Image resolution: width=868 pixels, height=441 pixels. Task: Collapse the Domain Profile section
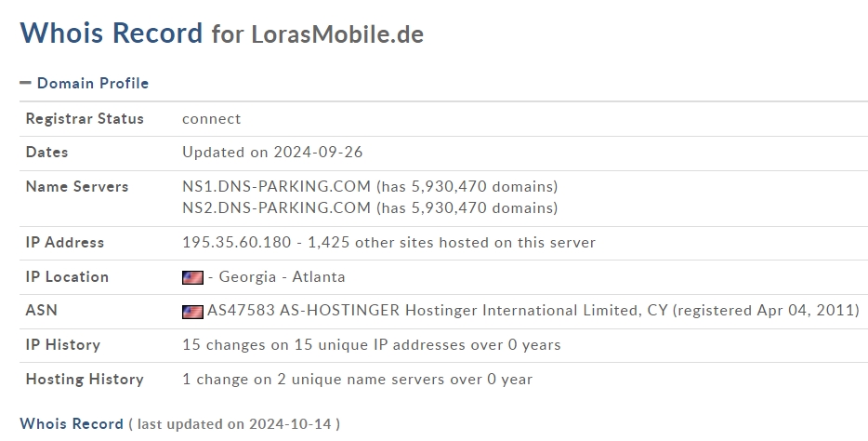[x=25, y=83]
